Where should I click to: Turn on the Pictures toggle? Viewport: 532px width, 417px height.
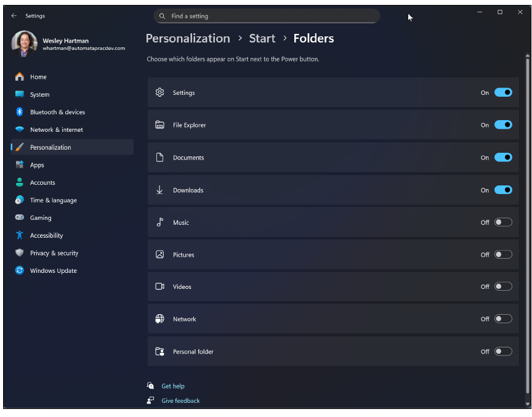pyautogui.click(x=503, y=254)
